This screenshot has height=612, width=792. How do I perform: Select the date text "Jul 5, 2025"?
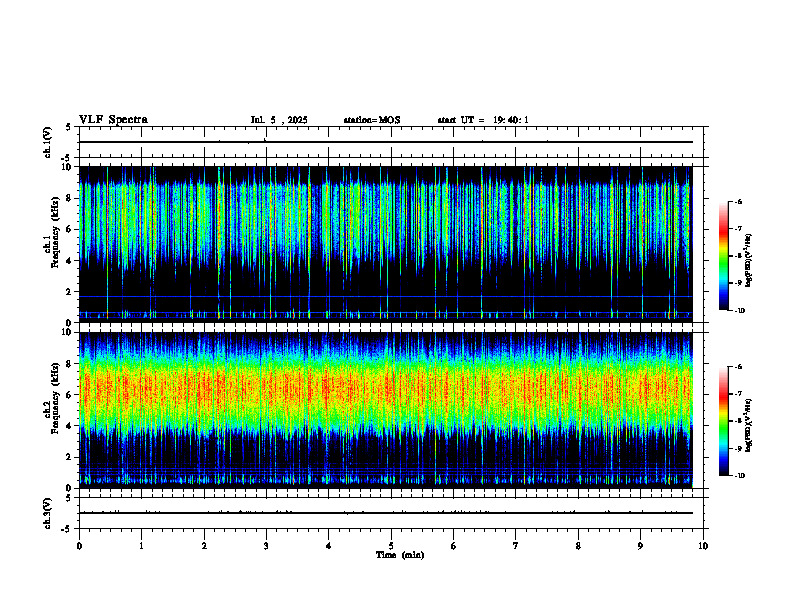coord(279,120)
